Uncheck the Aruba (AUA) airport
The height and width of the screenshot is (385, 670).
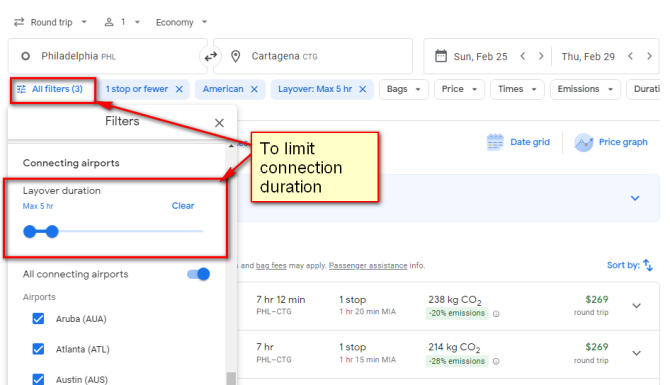38,319
